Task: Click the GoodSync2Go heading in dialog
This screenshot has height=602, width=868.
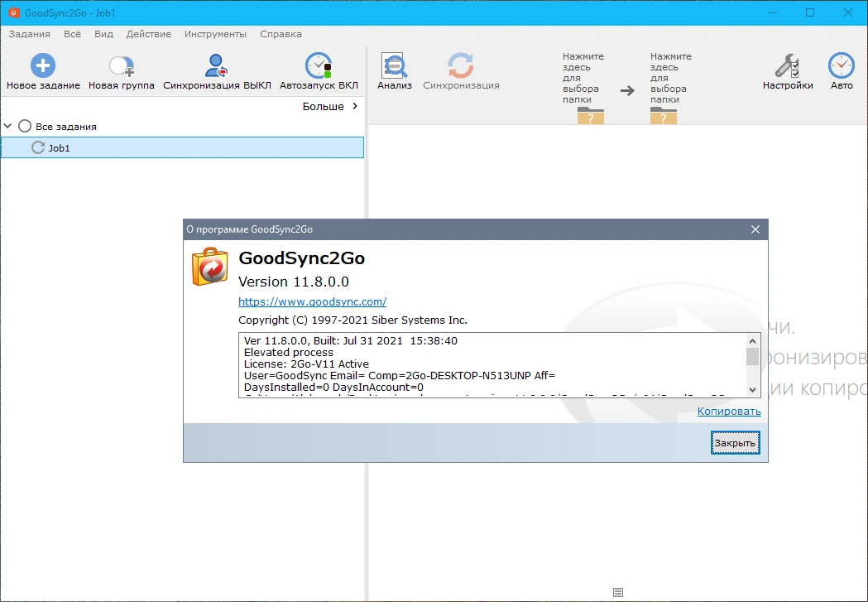Action: pyautogui.click(x=302, y=258)
